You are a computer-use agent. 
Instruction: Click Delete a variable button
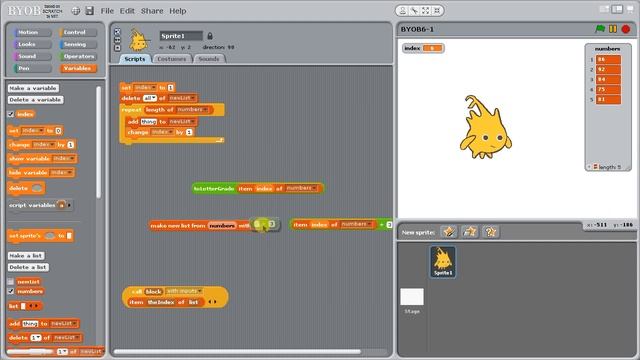(36, 100)
